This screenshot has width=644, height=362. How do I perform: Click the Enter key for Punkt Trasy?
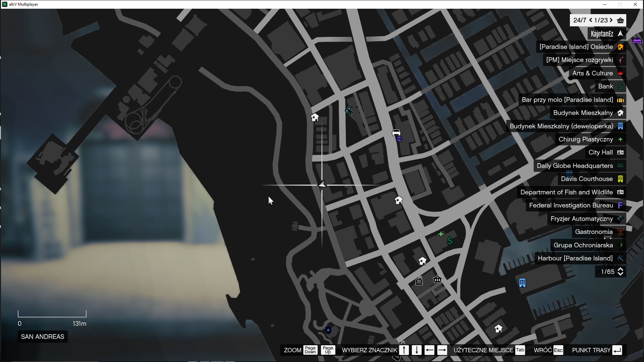[x=617, y=350]
